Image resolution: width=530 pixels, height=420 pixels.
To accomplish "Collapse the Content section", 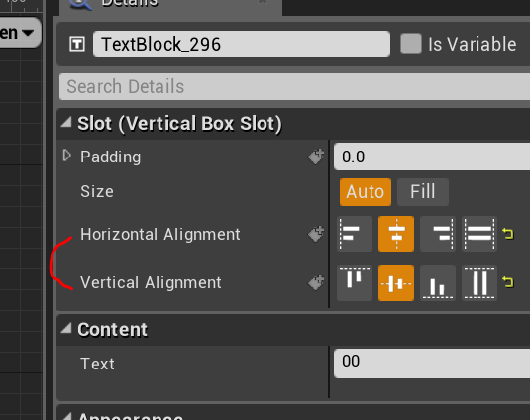I will [66, 328].
